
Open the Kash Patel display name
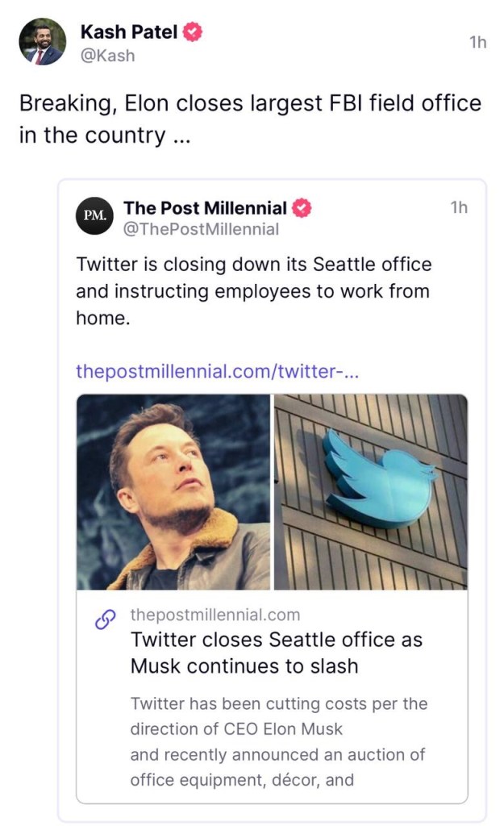coord(128,31)
